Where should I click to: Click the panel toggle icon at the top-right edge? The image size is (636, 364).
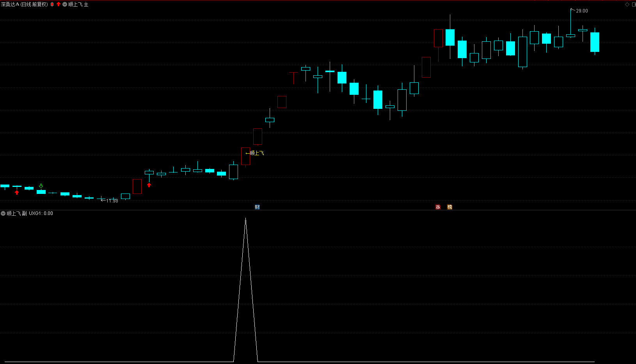click(x=634, y=4)
